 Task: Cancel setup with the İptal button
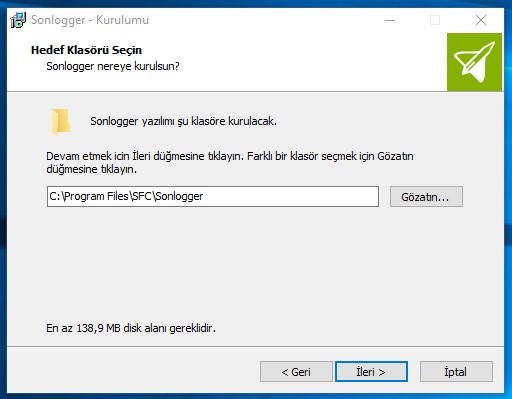[456, 372]
